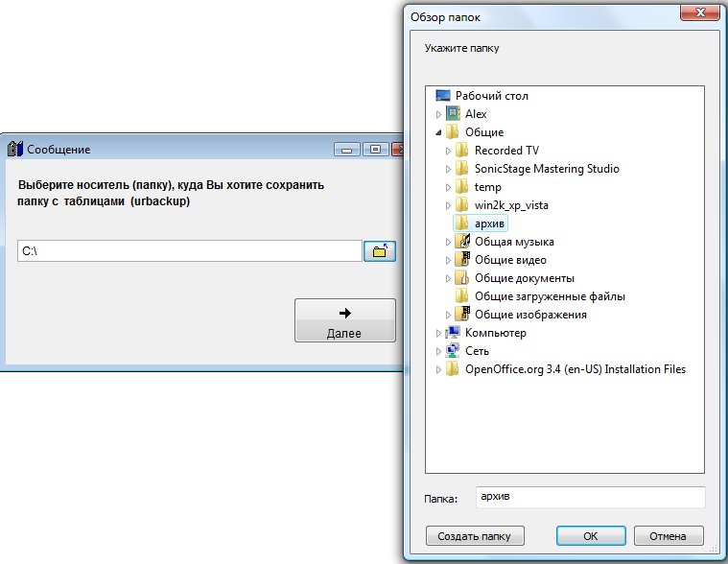Click the Рабочий стол desktop icon
The image size is (728, 564).
(x=443, y=96)
